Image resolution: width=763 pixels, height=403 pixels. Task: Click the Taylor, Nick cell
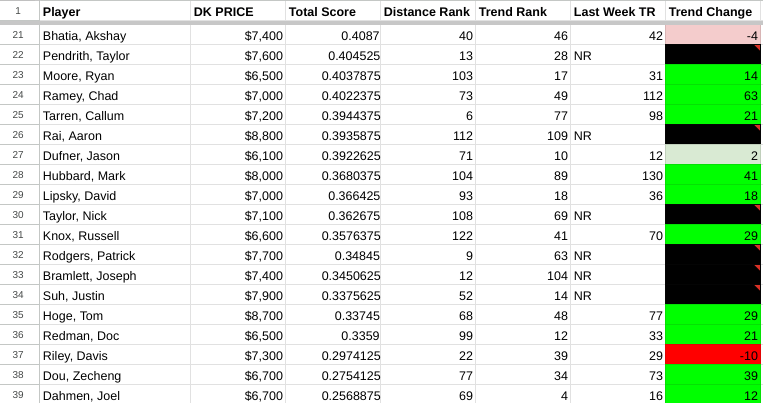[115, 215]
